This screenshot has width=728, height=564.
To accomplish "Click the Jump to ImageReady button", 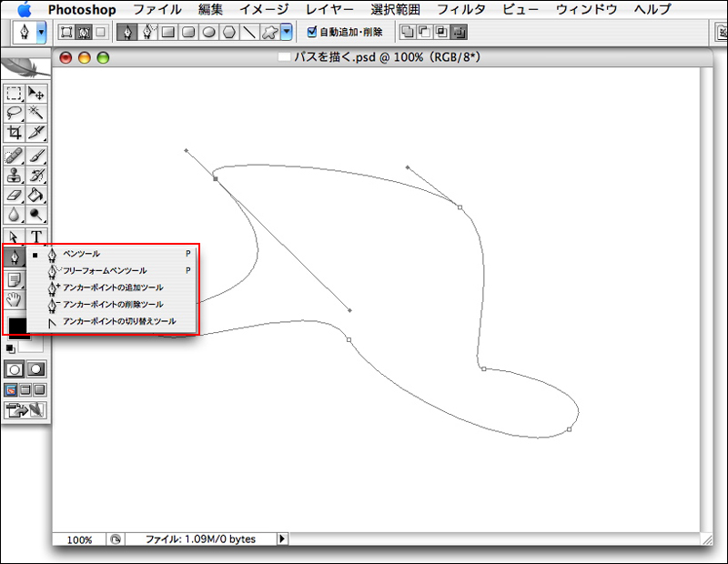I will point(25,410).
